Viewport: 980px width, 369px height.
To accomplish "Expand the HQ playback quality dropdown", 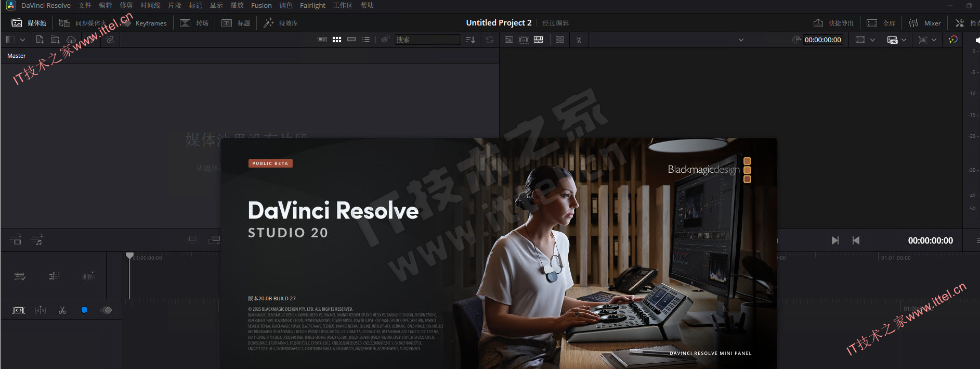I will click(x=904, y=40).
